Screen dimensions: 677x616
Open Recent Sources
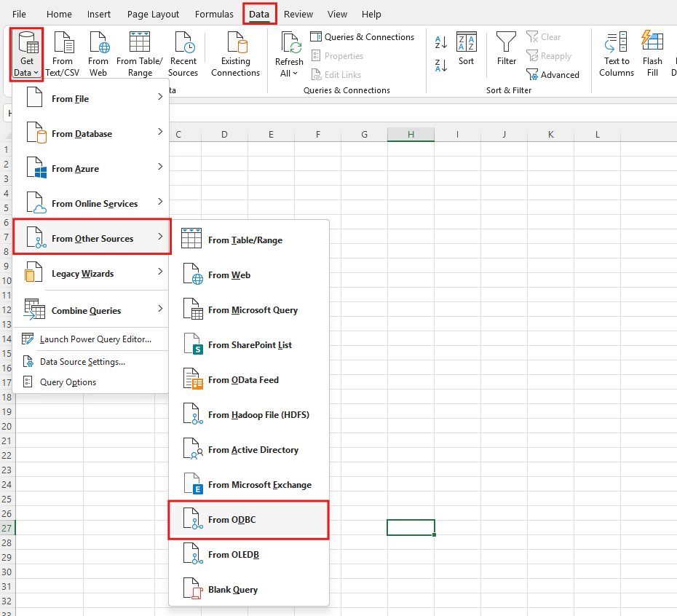183,55
